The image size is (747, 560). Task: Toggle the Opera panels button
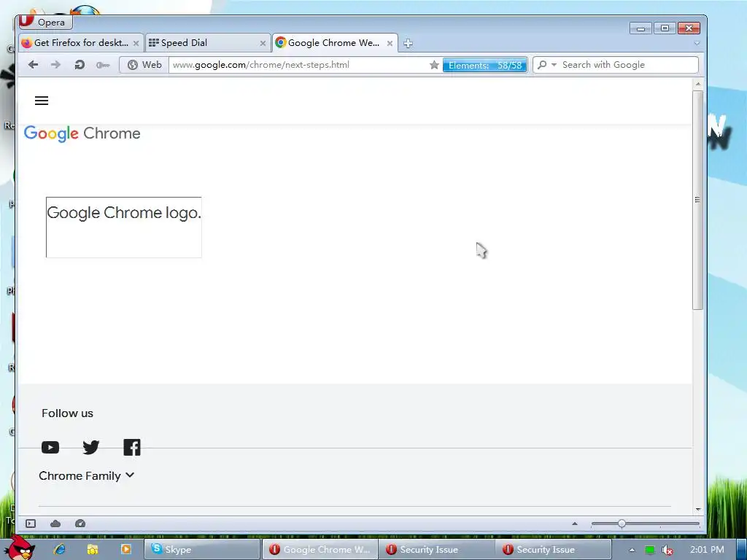tap(31, 524)
